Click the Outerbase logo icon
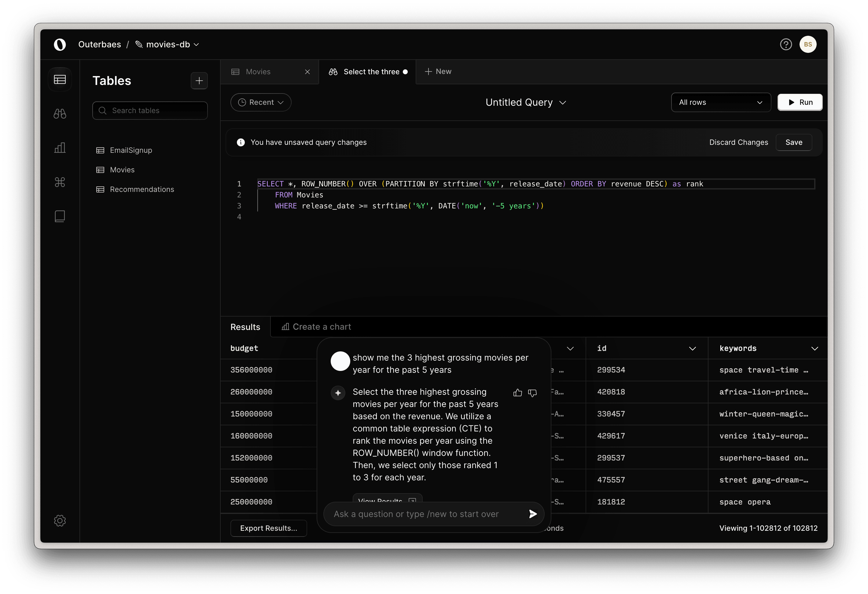 click(60, 44)
